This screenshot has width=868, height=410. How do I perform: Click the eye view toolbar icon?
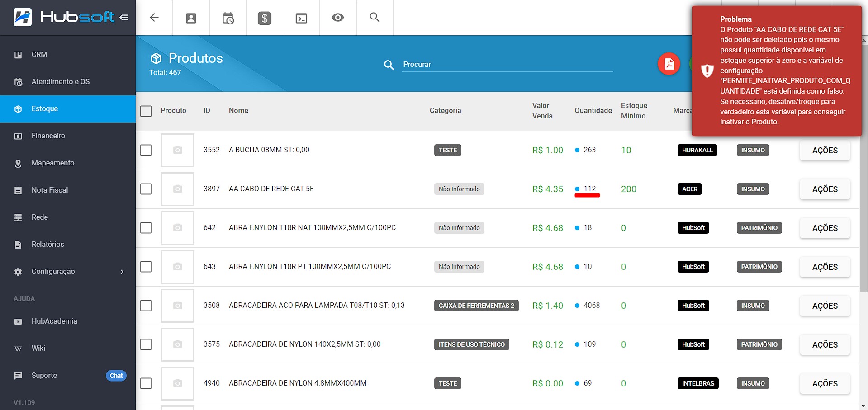pyautogui.click(x=338, y=18)
